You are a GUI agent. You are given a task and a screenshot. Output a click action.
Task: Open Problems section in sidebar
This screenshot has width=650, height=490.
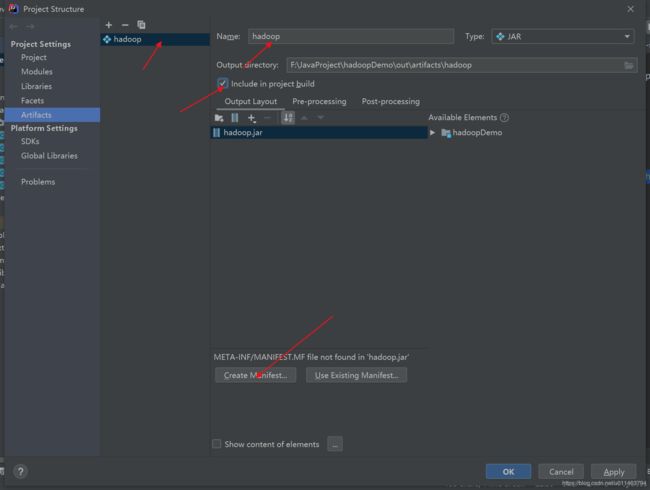point(38,182)
